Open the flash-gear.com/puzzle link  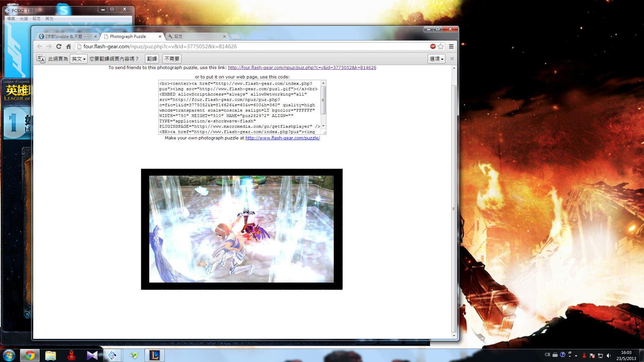[282, 138]
